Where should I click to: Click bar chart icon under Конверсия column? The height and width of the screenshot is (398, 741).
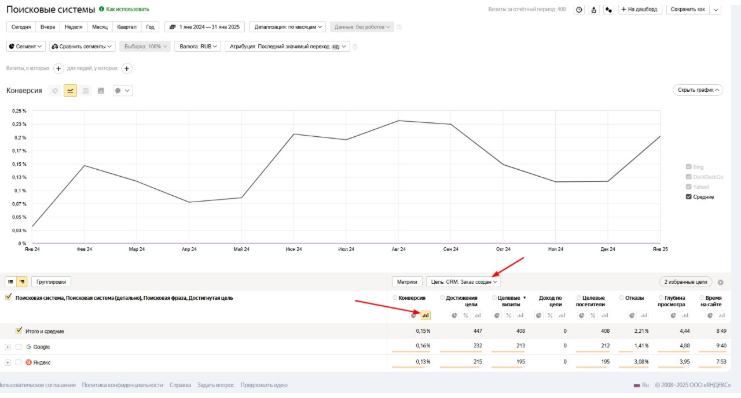425,315
